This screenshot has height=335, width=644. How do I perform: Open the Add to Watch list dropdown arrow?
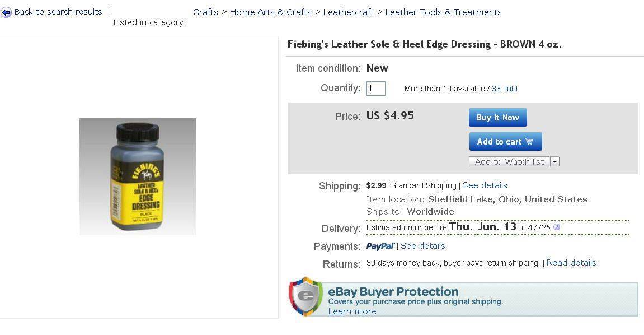(x=554, y=162)
